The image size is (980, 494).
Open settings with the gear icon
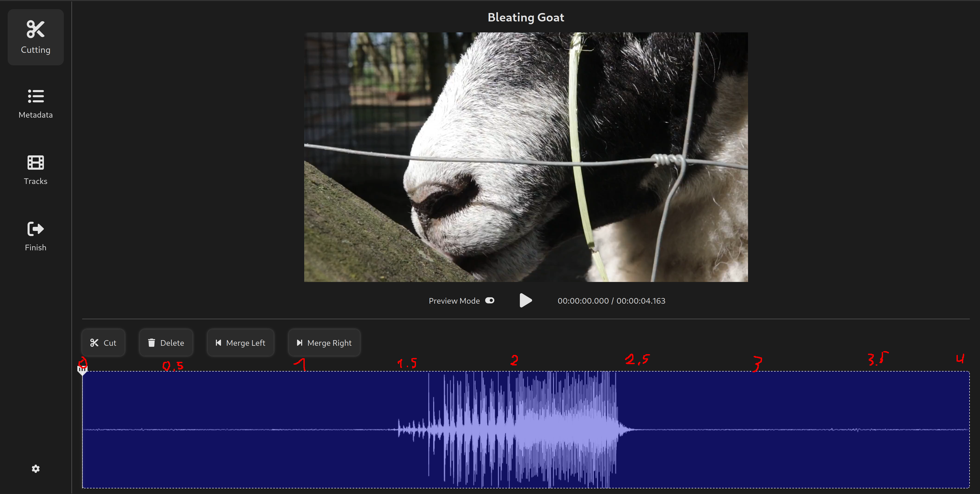tap(35, 468)
